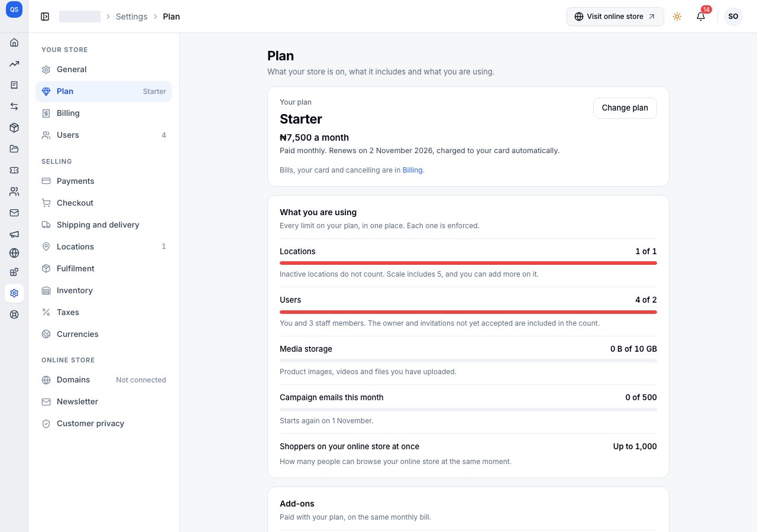757x532 pixels.
Task: Go to Home via the house icon
Action: point(14,43)
